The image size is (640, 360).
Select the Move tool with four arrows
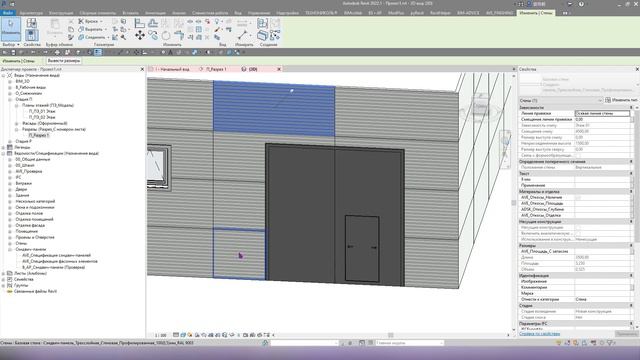click(x=140, y=36)
